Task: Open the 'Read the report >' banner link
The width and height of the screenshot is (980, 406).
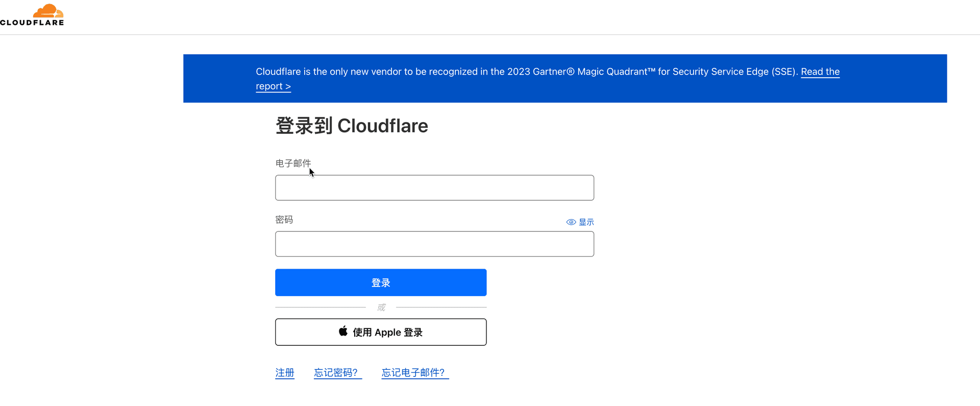Action: pos(820,71)
